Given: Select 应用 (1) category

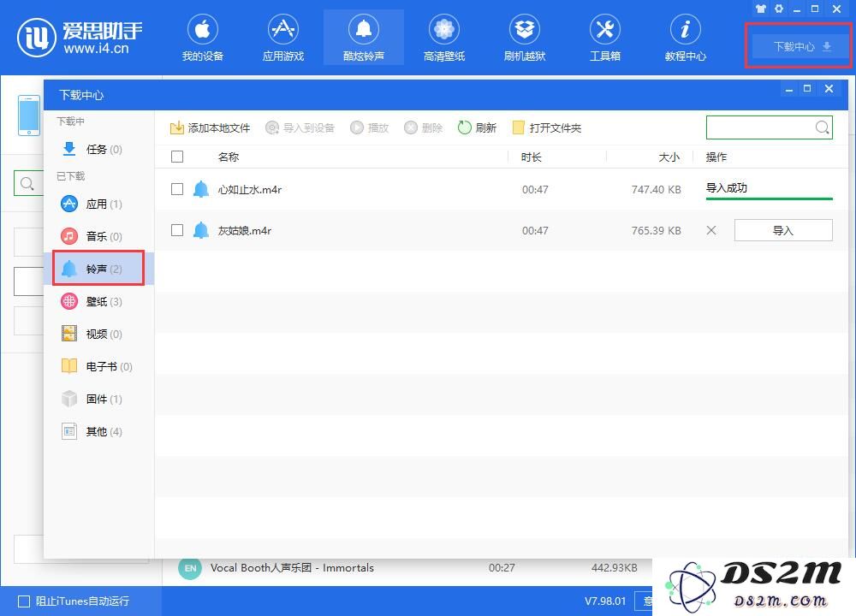Looking at the screenshot, I should pyautogui.click(x=98, y=204).
